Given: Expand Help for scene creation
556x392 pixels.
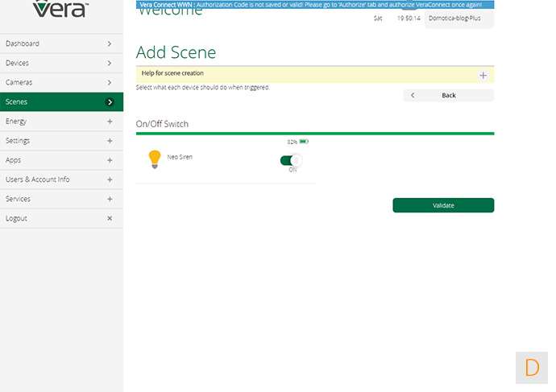Looking at the screenshot, I should point(483,75).
